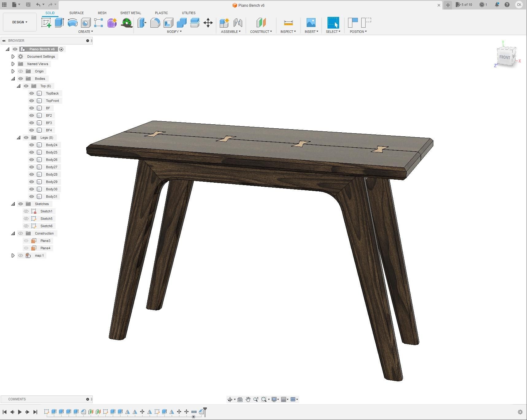Viewport: 527px width, 420px height.
Task: Show the Sketch1 sketch
Action: [26, 211]
